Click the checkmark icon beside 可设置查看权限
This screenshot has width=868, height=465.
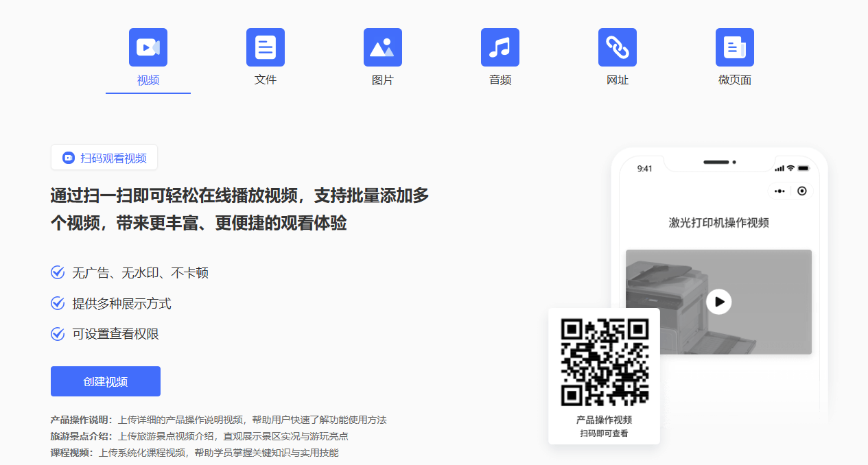click(58, 334)
